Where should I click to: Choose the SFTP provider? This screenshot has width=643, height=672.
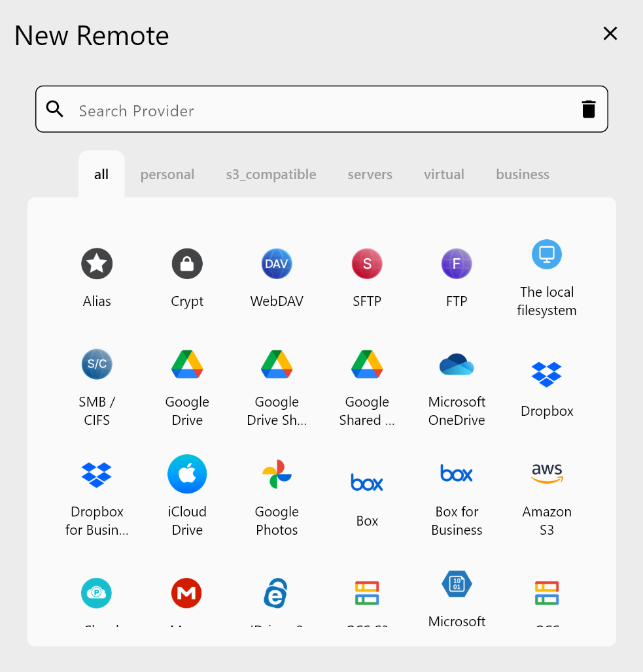(366, 275)
